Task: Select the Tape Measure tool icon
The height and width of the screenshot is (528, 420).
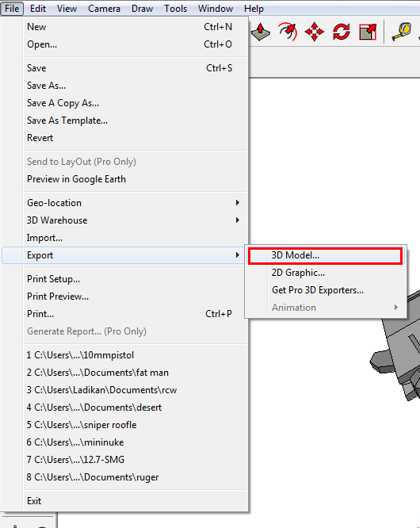Action: pos(402,32)
